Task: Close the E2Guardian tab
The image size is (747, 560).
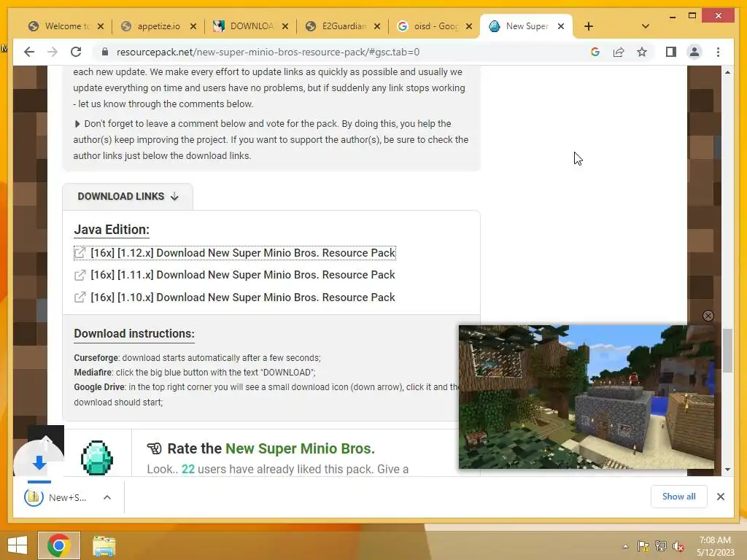Action: [377, 26]
